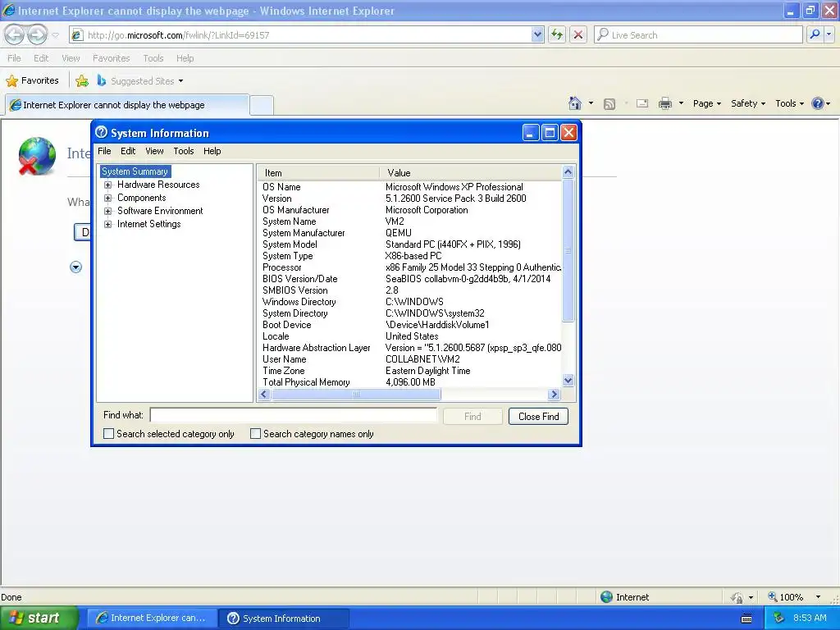Open the Print options dropdown arrow
The image size is (840, 630).
click(x=681, y=103)
